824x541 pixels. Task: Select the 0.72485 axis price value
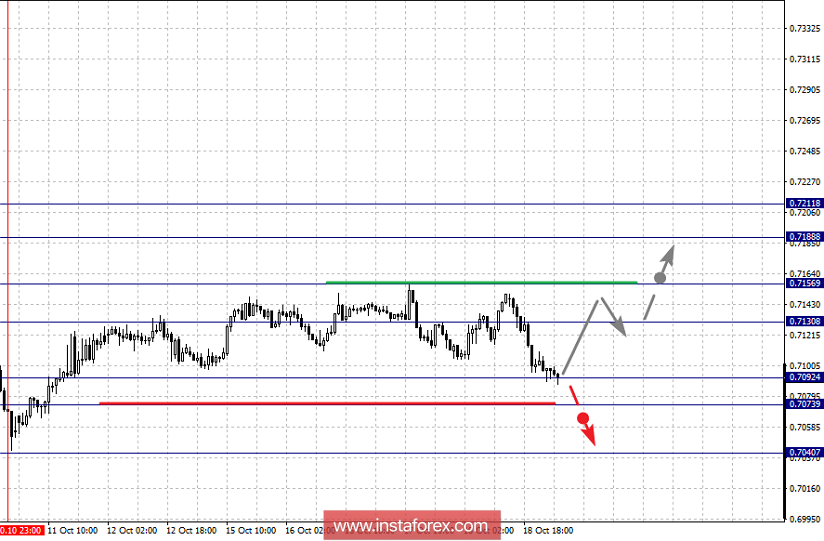(x=805, y=151)
